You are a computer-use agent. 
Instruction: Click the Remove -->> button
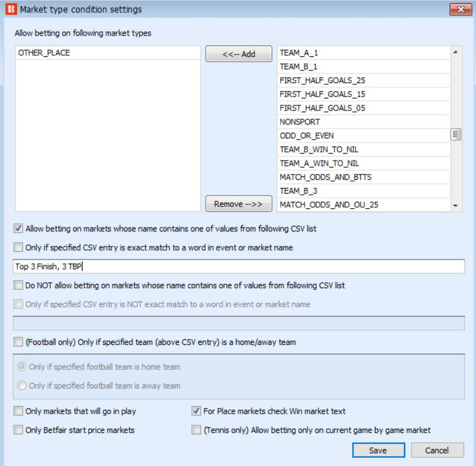coord(239,204)
